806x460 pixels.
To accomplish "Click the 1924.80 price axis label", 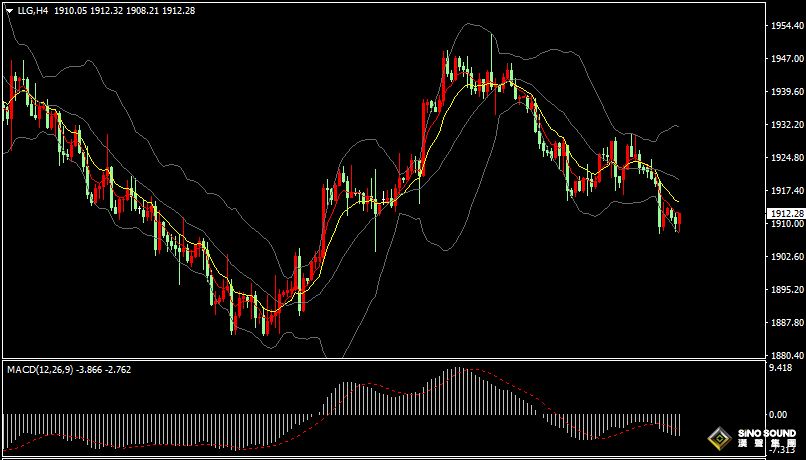I will [x=785, y=158].
